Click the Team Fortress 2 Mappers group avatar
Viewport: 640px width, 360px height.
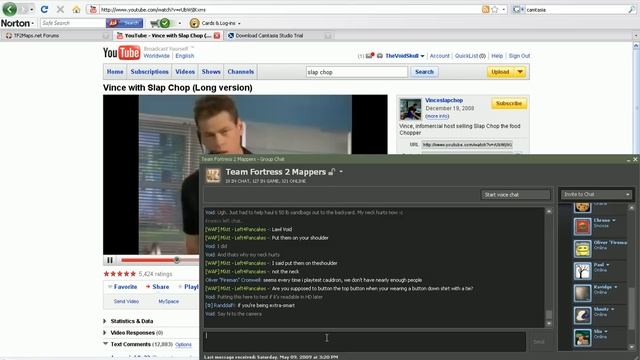click(x=213, y=176)
